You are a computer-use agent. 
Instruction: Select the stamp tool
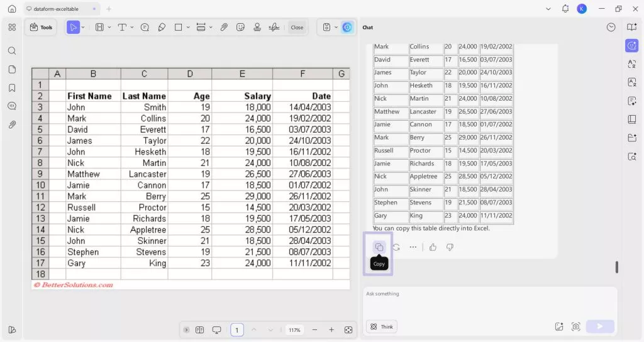(x=257, y=28)
